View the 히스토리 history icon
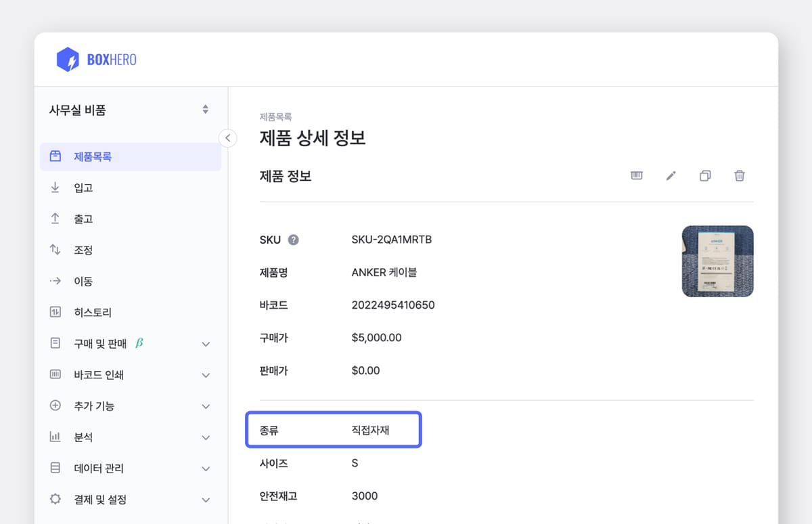The width and height of the screenshot is (812, 524). pos(55,312)
